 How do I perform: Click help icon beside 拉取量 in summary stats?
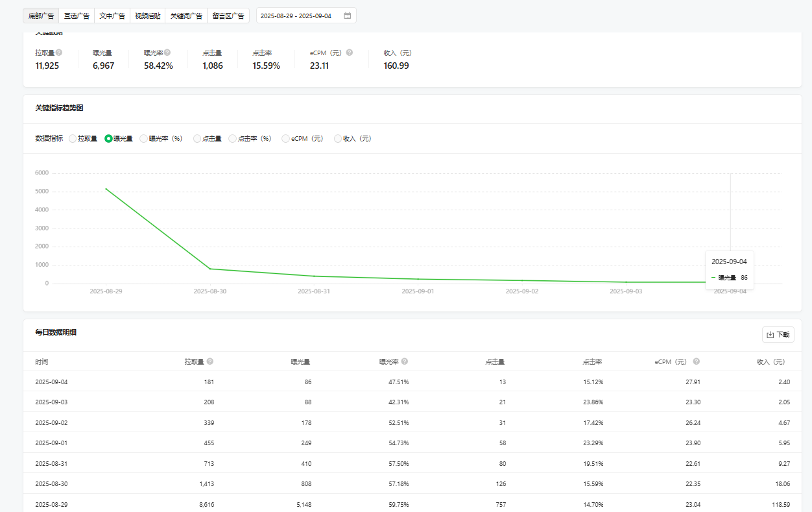click(59, 53)
